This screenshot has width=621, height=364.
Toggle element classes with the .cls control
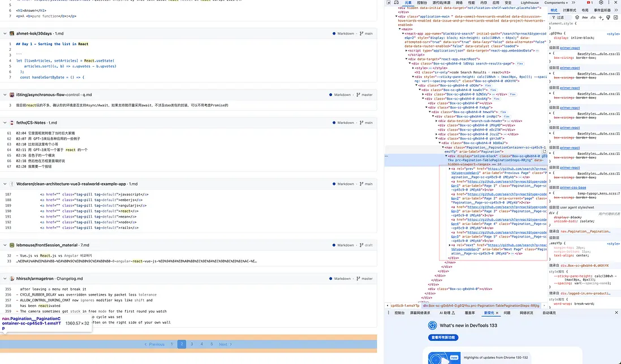[x=593, y=18]
